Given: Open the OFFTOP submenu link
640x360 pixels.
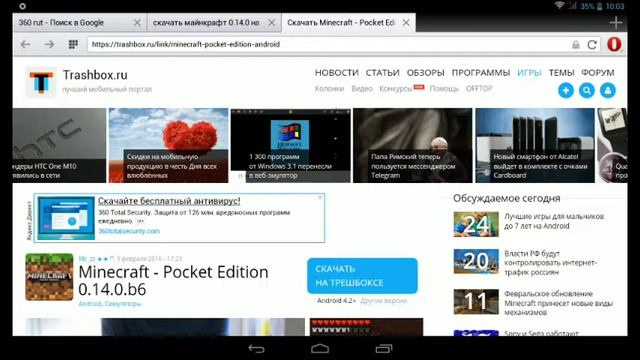Looking at the screenshot, I should [x=479, y=89].
